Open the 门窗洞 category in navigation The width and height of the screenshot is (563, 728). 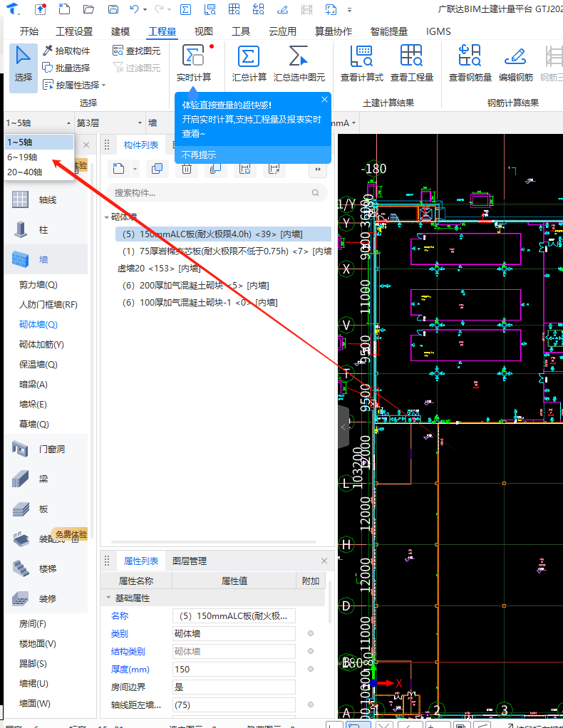point(46,449)
